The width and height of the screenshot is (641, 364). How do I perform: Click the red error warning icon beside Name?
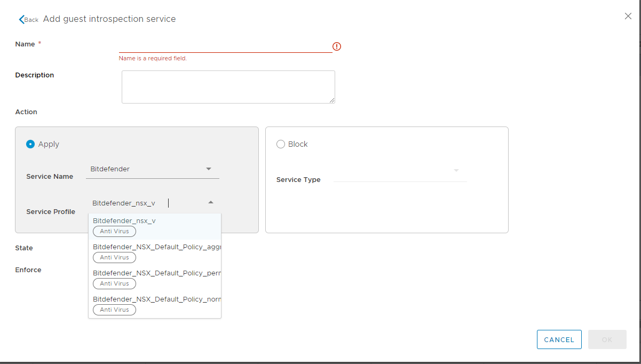[x=337, y=46]
